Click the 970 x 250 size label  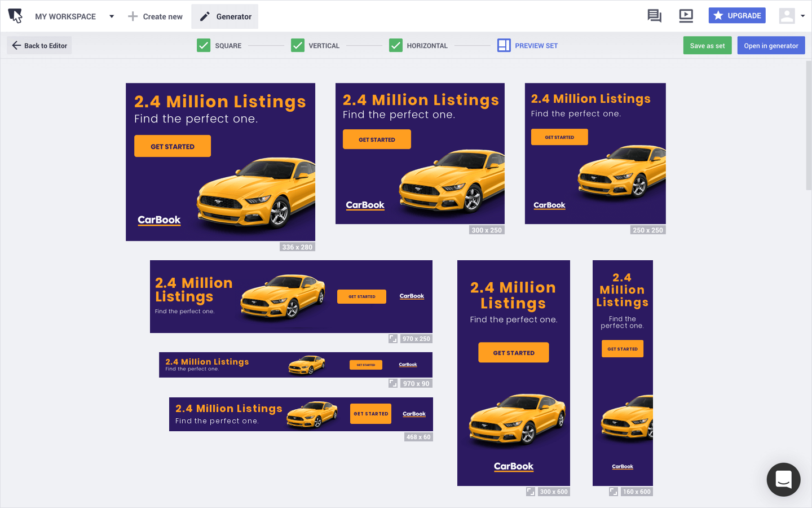coord(417,339)
